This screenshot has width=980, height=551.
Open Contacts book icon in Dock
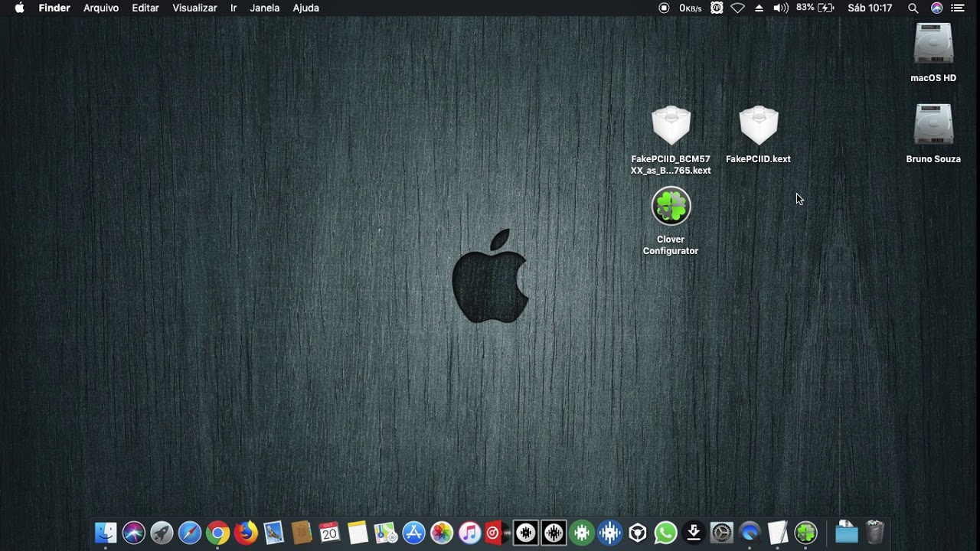(x=302, y=533)
